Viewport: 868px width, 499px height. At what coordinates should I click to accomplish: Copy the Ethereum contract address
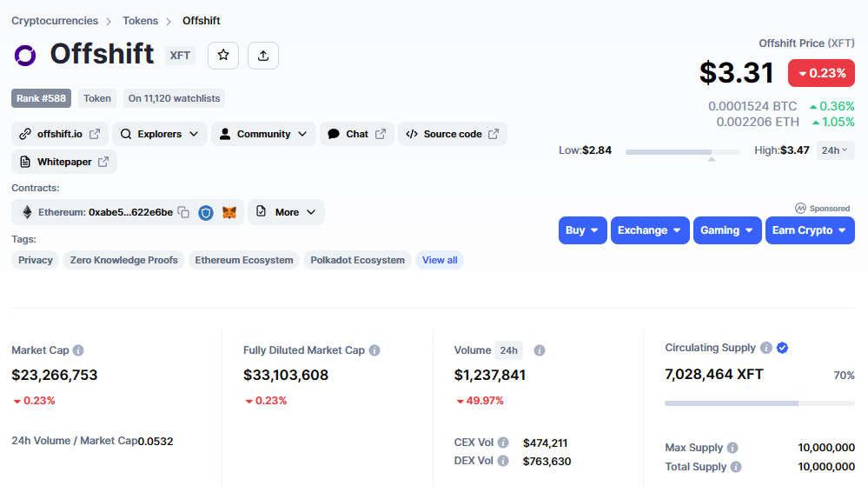(183, 212)
